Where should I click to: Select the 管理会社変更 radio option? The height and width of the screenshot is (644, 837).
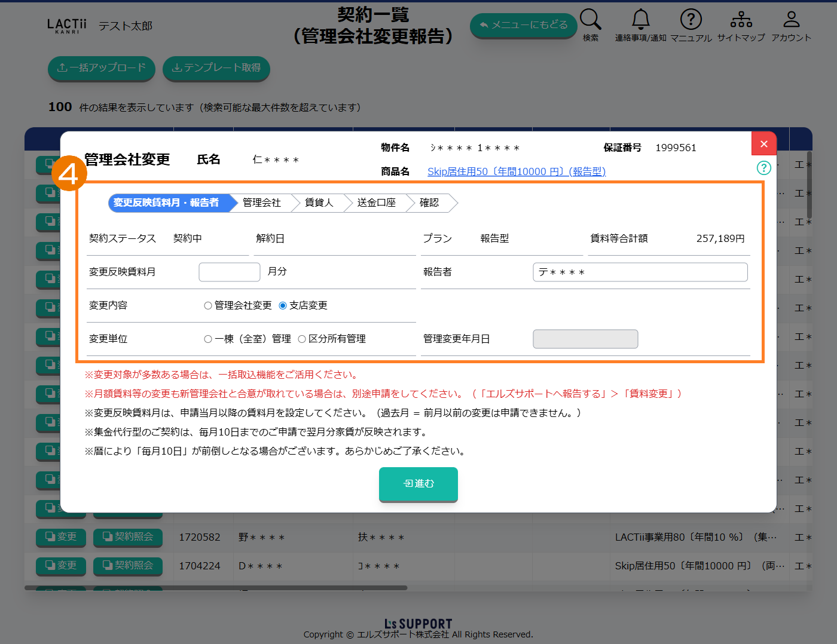point(208,305)
